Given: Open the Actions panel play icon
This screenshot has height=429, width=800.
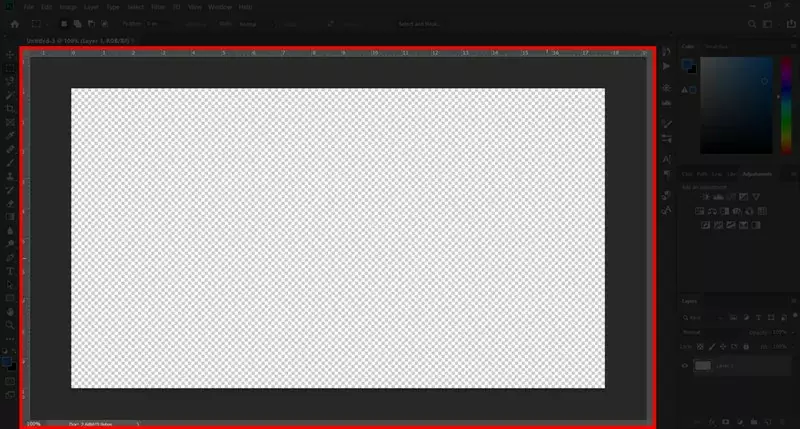Looking at the screenshot, I should click(x=666, y=66).
